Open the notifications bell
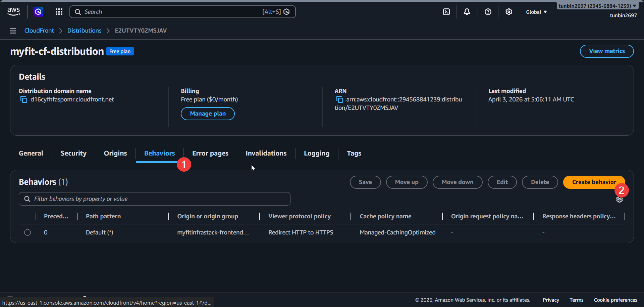The height and width of the screenshot is (307, 644). click(x=467, y=12)
